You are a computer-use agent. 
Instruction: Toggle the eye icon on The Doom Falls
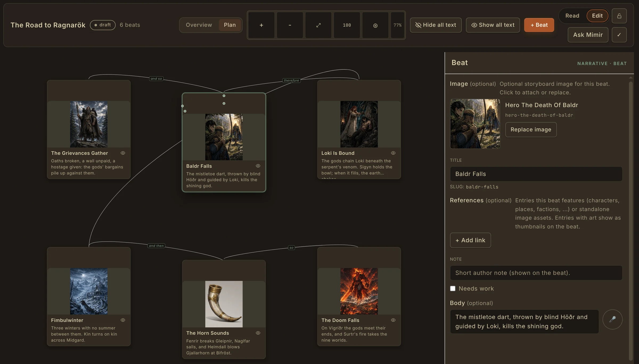coord(393,320)
